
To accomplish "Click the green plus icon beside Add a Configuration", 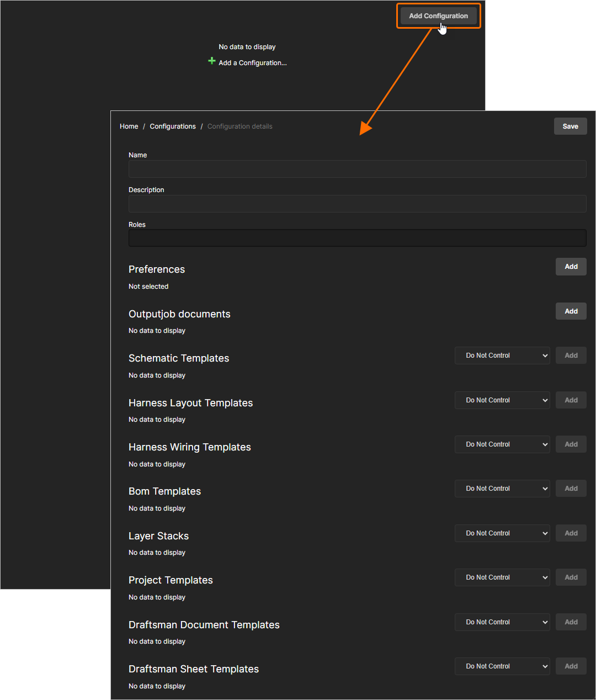I will (212, 61).
